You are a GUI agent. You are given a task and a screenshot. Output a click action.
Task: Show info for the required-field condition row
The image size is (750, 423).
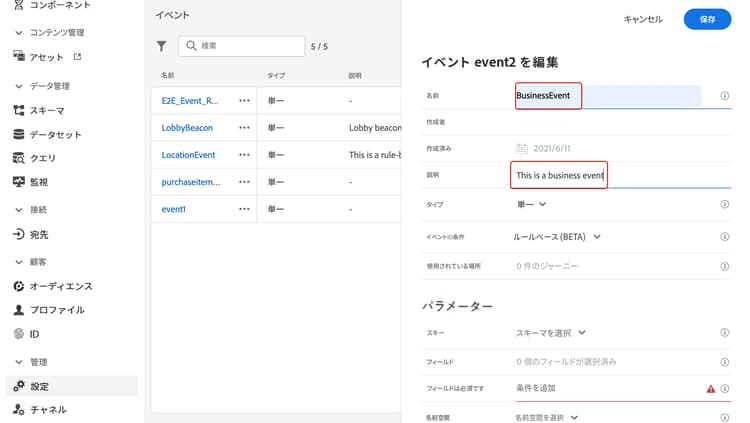pos(725,389)
